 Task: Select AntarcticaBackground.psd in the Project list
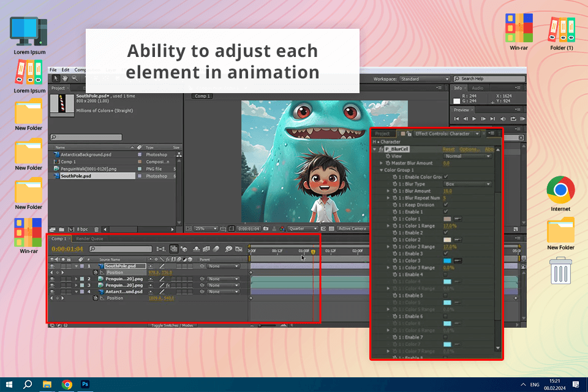point(86,154)
